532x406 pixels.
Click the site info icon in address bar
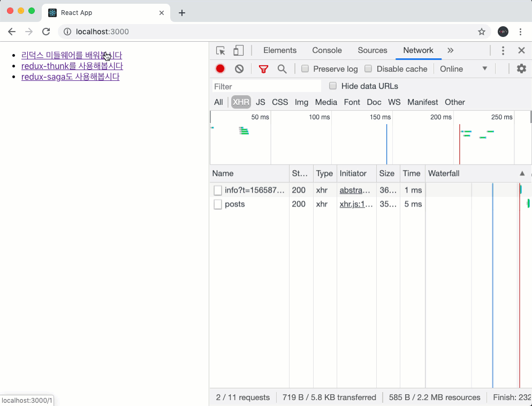[67, 32]
